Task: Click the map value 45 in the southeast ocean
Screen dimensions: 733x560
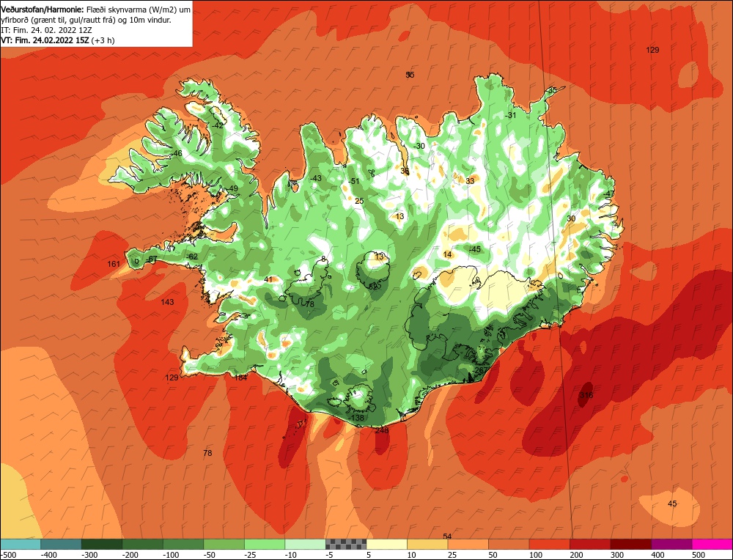Action: pyautogui.click(x=672, y=504)
